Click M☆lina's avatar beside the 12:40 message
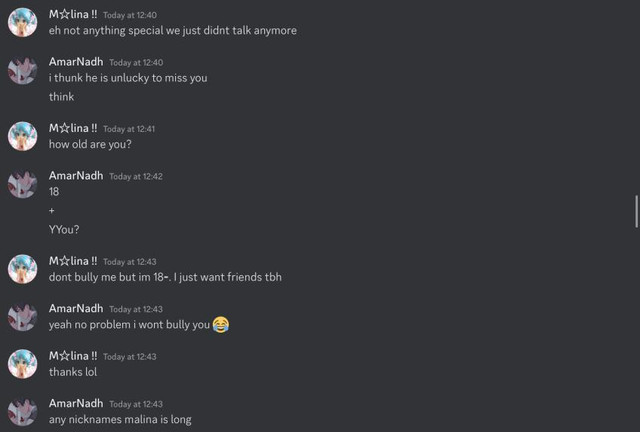Screen dimensions: 640x432 [22, 22]
